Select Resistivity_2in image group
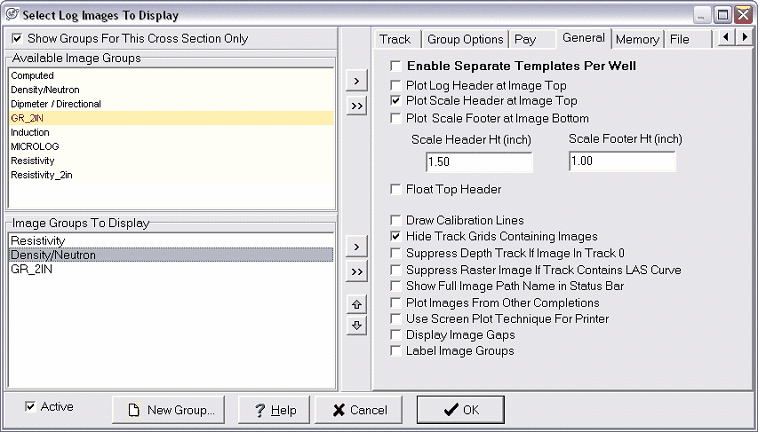Screen dimensions: 760x434 tap(171, 175)
